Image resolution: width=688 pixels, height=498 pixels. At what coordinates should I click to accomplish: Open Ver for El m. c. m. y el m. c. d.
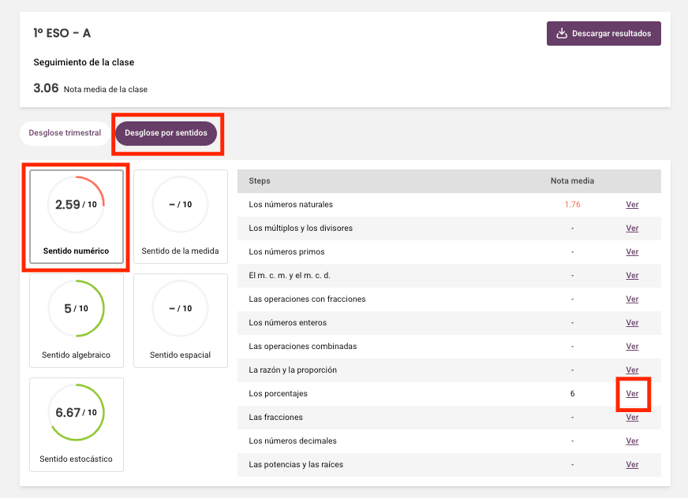632,276
